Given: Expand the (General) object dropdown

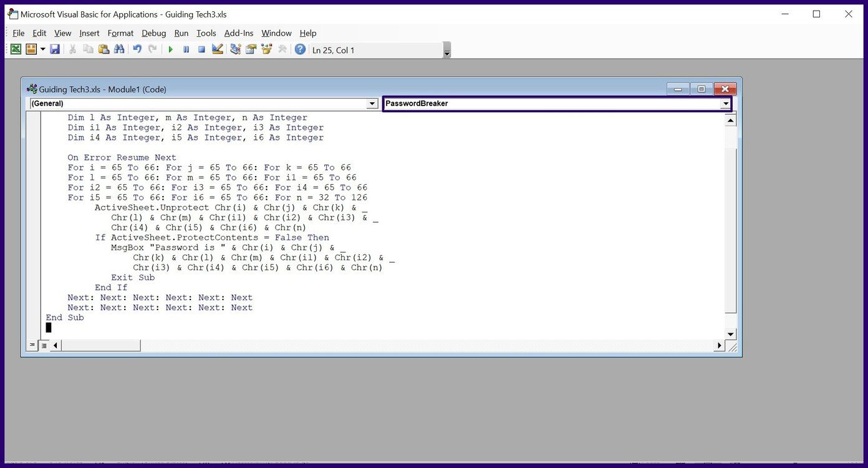Looking at the screenshot, I should click(372, 104).
